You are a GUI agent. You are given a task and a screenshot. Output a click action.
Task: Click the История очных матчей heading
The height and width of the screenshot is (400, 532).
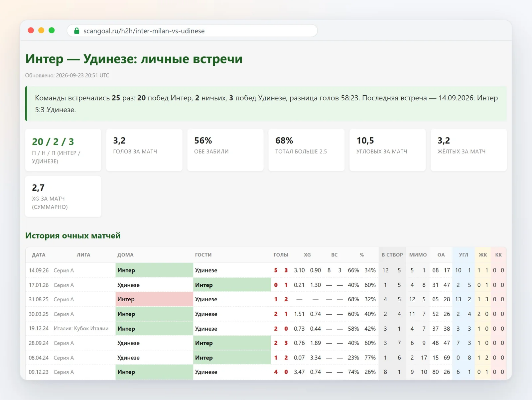coord(73,236)
